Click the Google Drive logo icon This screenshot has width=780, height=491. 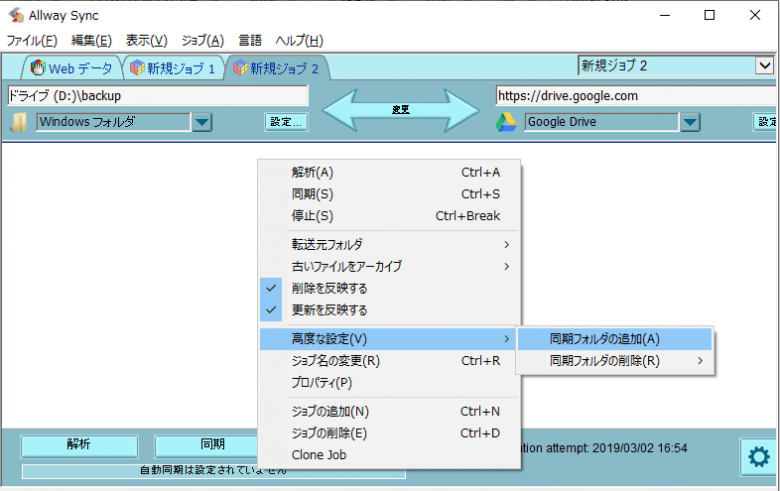[x=506, y=122]
